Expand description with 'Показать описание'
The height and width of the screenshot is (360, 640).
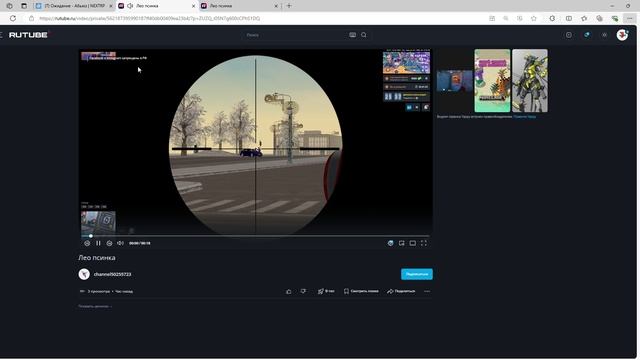pos(95,306)
